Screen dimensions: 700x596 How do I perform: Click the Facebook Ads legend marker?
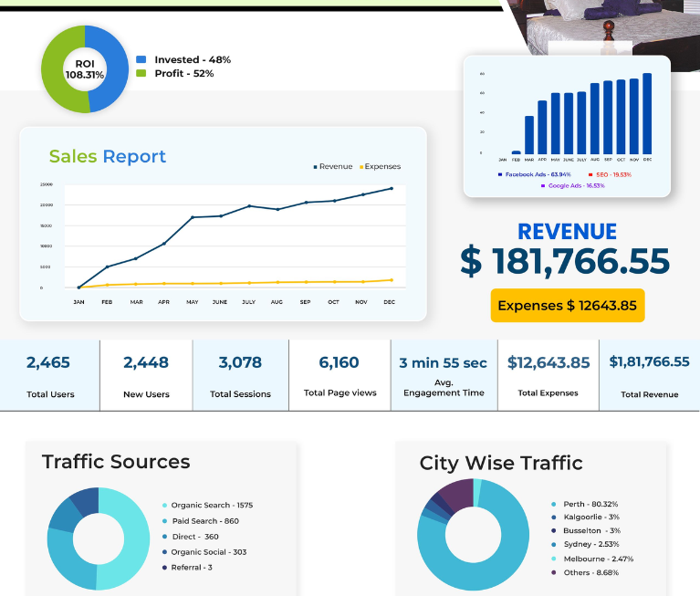pos(500,174)
